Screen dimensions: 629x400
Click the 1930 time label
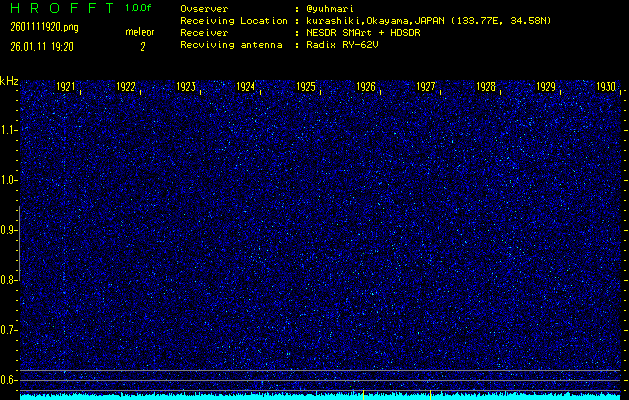[606, 87]
